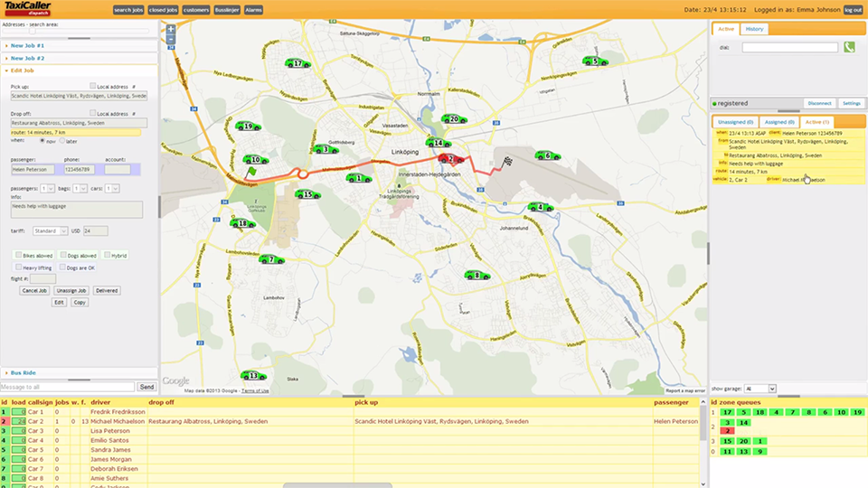Switch to History tab

point(754,29)
